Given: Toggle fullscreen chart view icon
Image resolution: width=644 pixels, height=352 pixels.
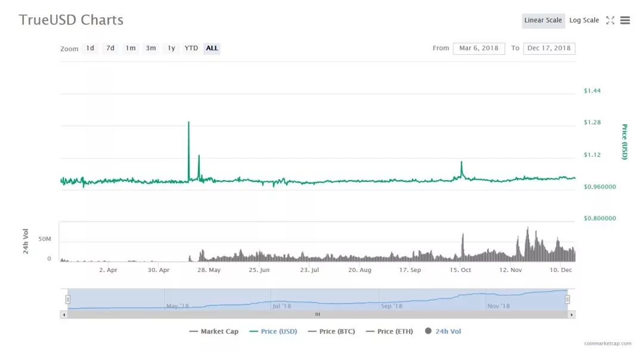Looking at the screenshot, I should tap(610, 20).
